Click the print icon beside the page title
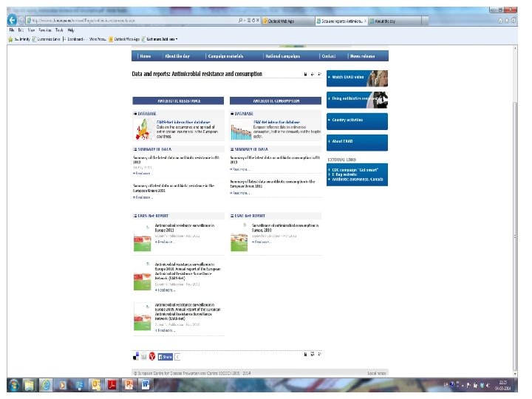 pyautogui.click(x=305, y=74)
